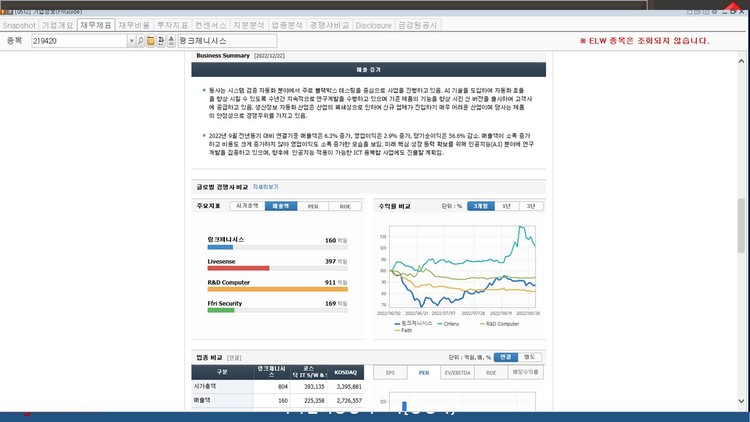
Task: Select the PER chart tab in 업종 비교
Action: coord(424,373)
